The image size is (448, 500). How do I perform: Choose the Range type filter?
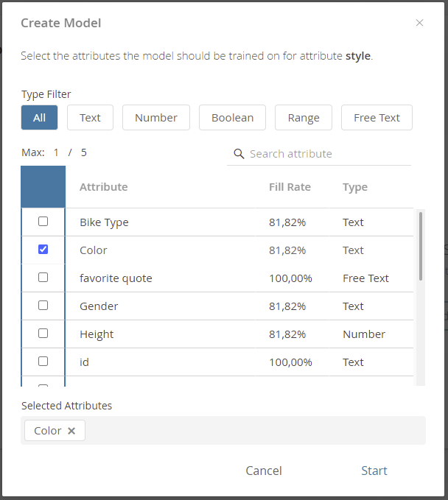pos(304,118)
